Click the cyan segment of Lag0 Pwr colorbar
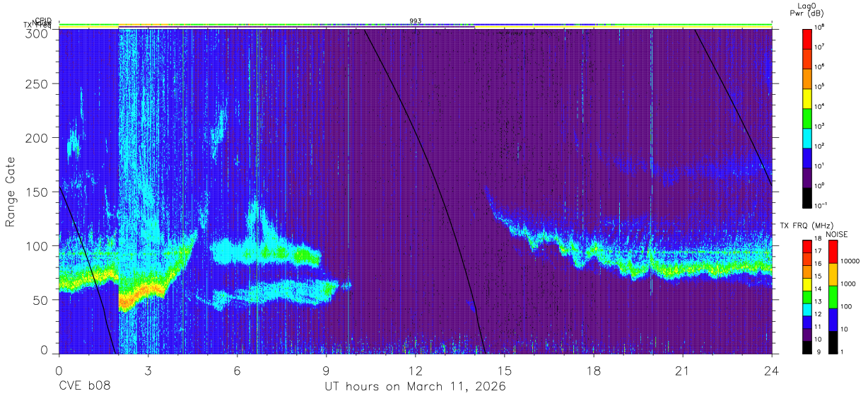This screenshot has width=868, height=401. tap(807, 137)
